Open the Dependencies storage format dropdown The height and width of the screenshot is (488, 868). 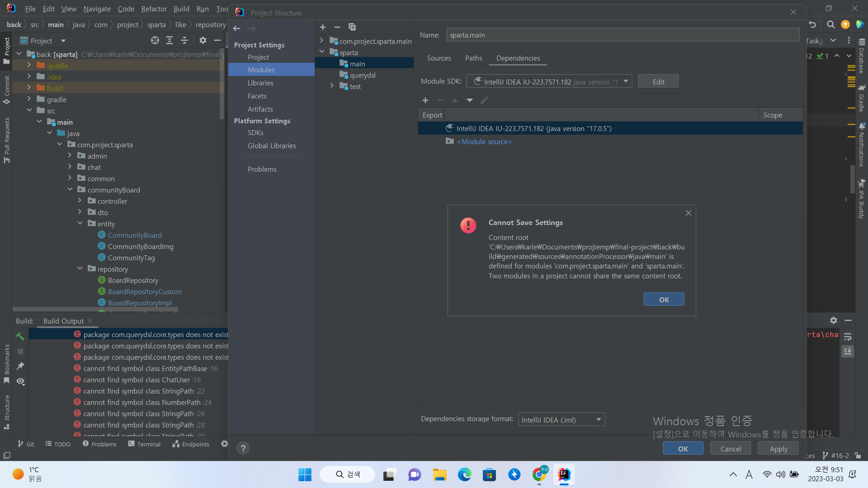pyautogui.click(x=561, y=420)
